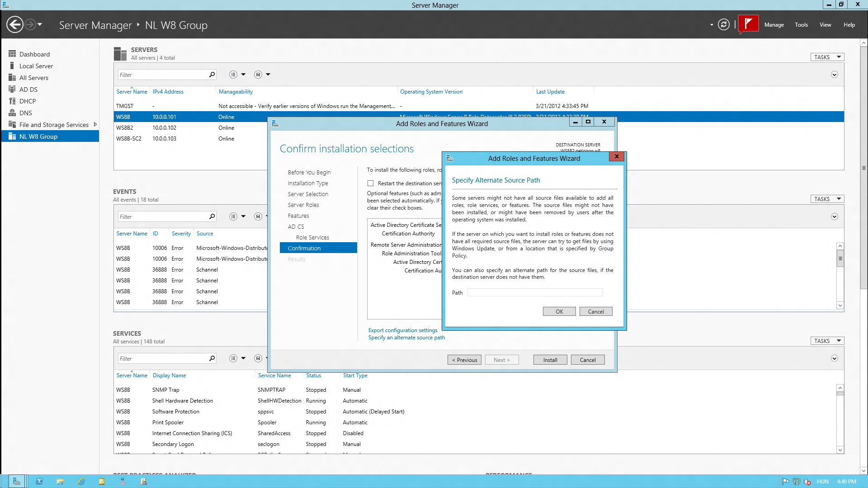Sort servers by Operating System Version column
This screenshot has width=868, height=488.
431,92
